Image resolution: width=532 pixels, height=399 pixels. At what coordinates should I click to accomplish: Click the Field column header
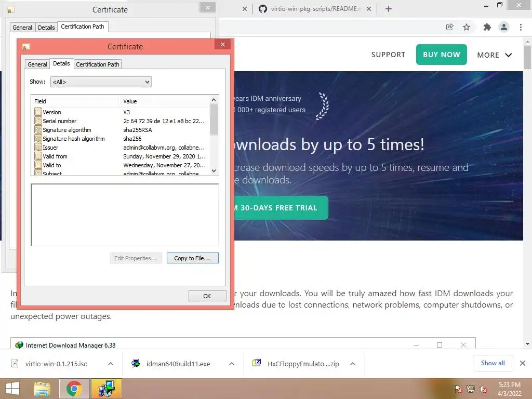coord(76,101)
